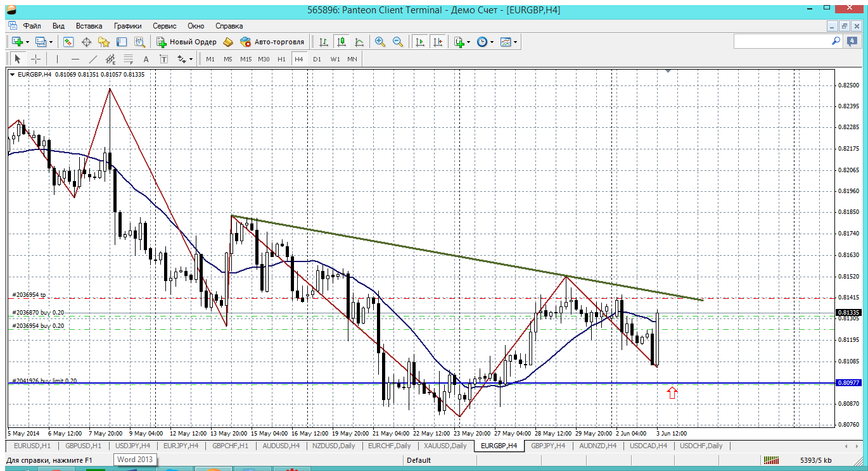The image size is (868, 471).
Task: Open the Вставка menu
Action: [x=89, y=26]
